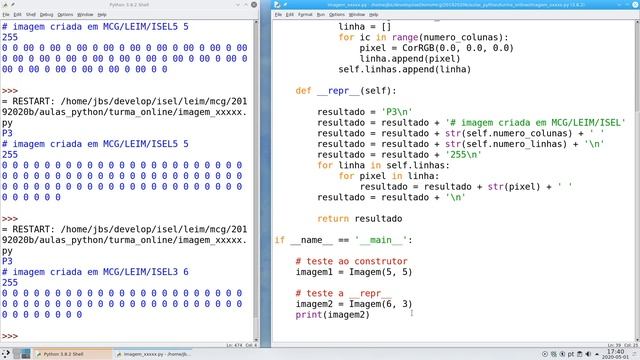The width and height of the screenshot is (640, 360).
Task: Click '# teste ao construtor' comment
Action: coord(351,261)
